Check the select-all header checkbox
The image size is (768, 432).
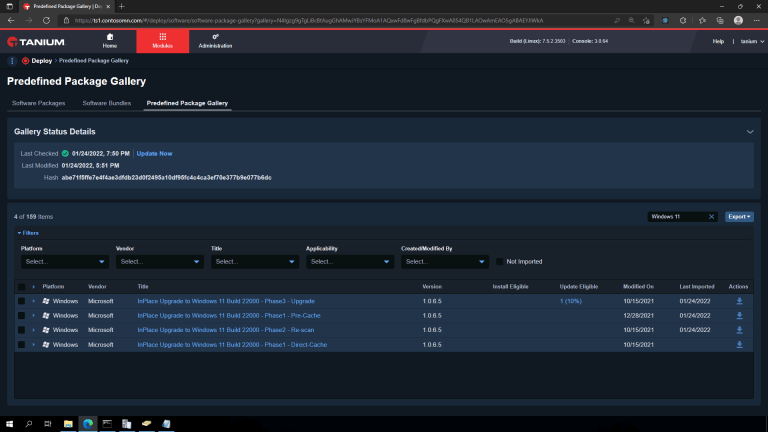pyautogui.click(x=21, y=286)
